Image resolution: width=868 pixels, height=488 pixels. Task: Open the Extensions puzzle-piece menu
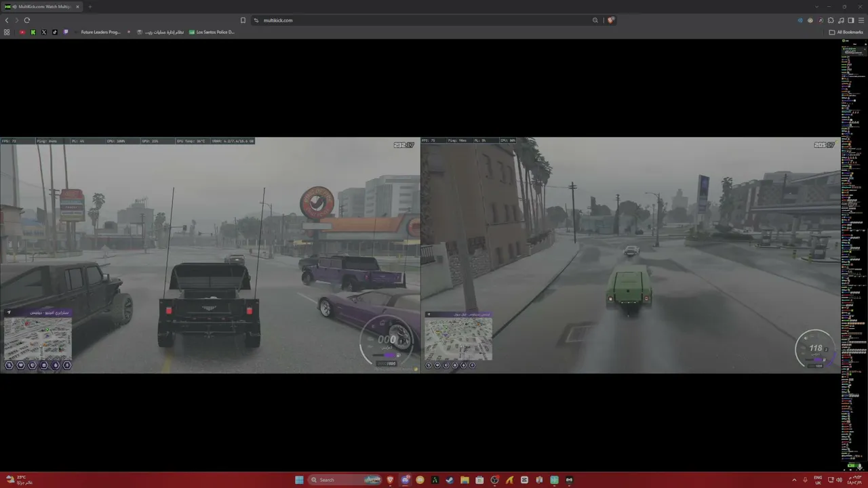(x=831, y=20)
